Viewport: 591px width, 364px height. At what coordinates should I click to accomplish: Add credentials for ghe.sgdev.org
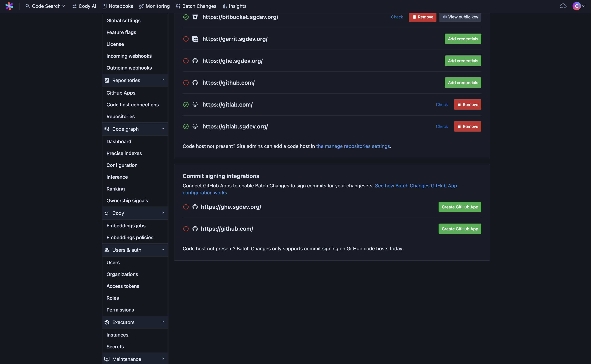pos(463,61)
